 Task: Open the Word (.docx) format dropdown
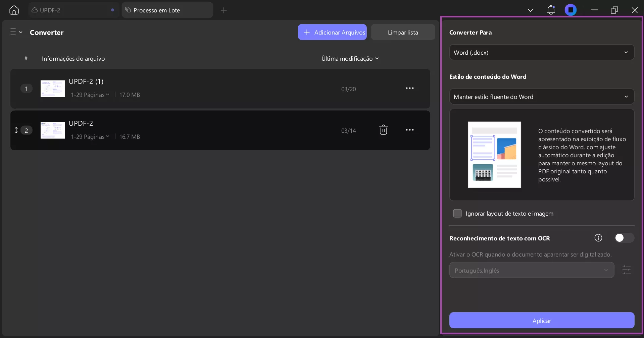coord(542,52)
